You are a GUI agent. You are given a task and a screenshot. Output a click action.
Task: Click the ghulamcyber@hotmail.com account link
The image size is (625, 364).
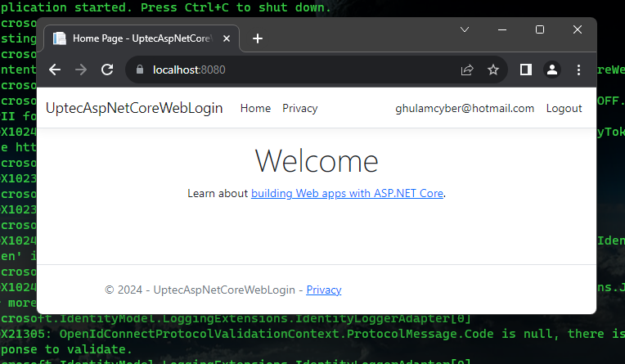(465, 108)
